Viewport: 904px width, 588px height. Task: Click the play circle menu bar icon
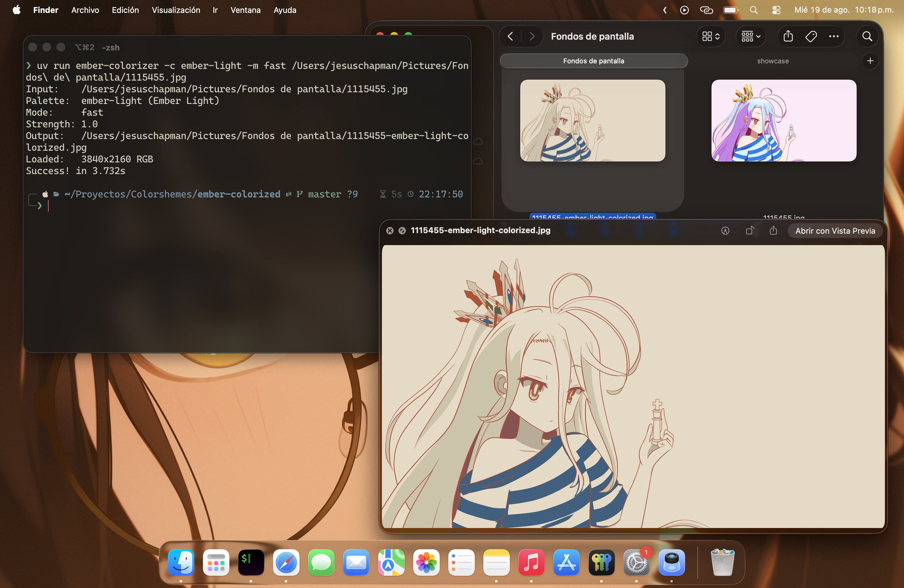[x=684, y=10]
